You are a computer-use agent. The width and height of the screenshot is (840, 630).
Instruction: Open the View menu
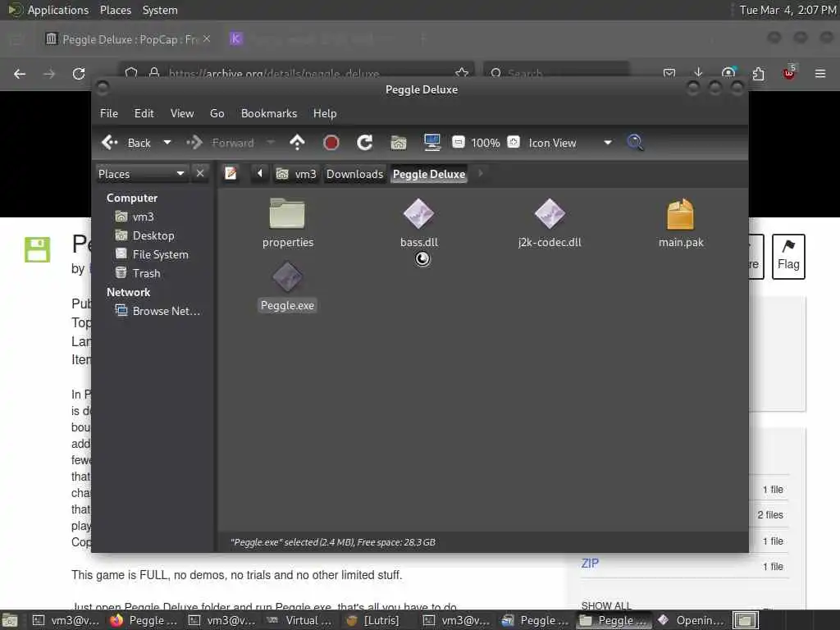[182, 113]
